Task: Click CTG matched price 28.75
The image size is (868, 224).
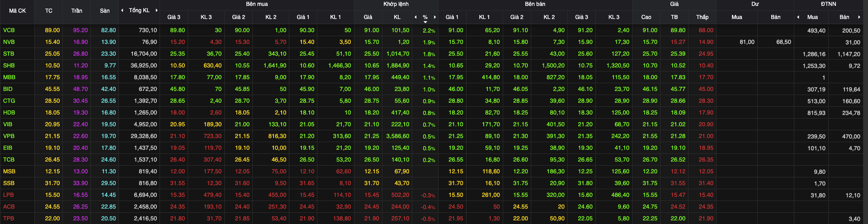Action: click(372, 101)
